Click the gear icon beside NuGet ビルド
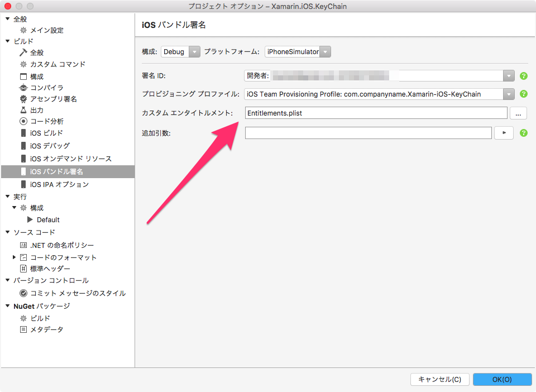 click(23, 318)
